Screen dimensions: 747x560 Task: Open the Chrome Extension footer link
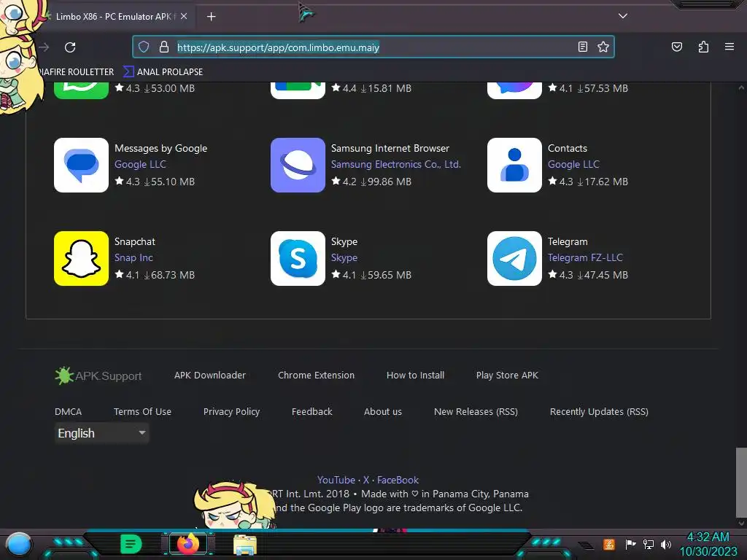(x=317, y=376)
